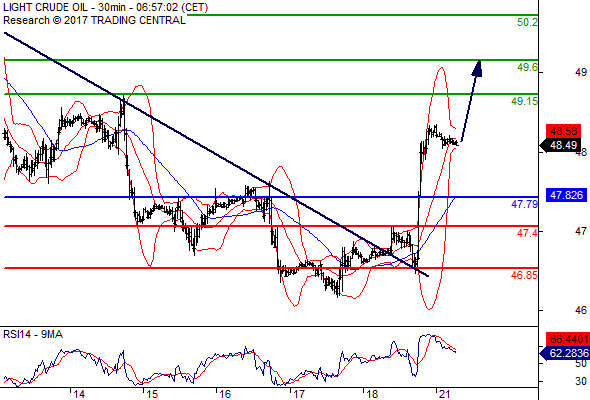Click the red 46.85 support label

coord(524,275)
